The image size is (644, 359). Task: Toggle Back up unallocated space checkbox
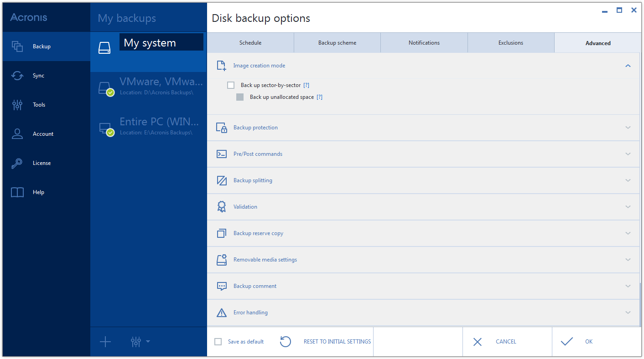coord(240,97)
